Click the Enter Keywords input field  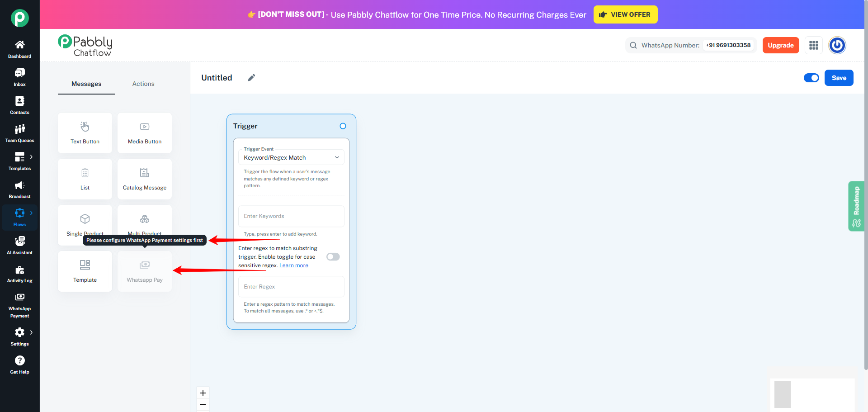click(291, 216)
